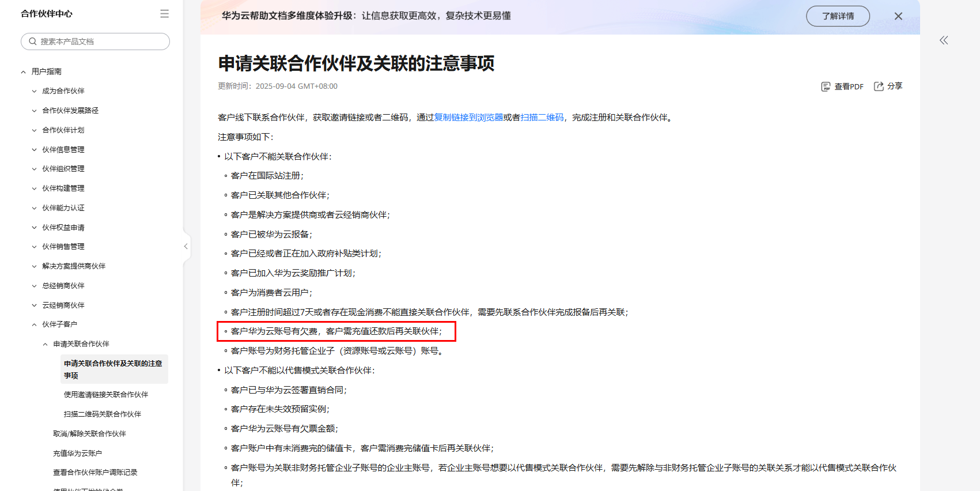Image resolution: width=980 pixels, height=491 pixels.
Task: Open 云经销商伙伴 in sidebar
Action: 63,305
